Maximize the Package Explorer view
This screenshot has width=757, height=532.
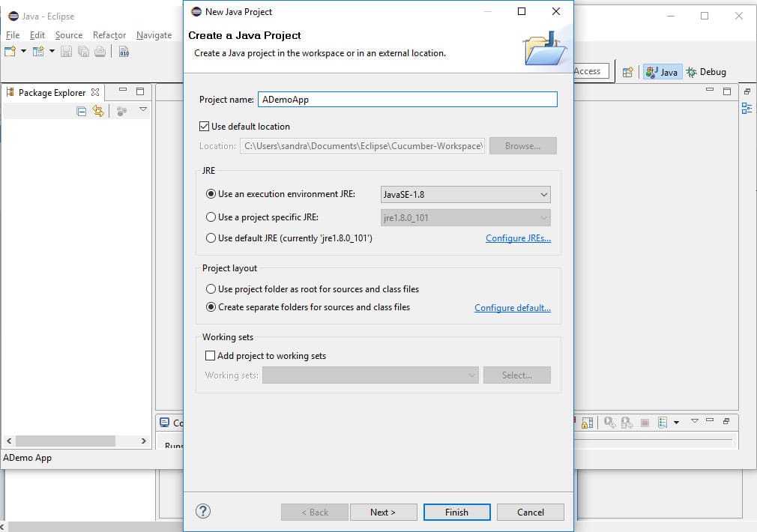point(140,91)
